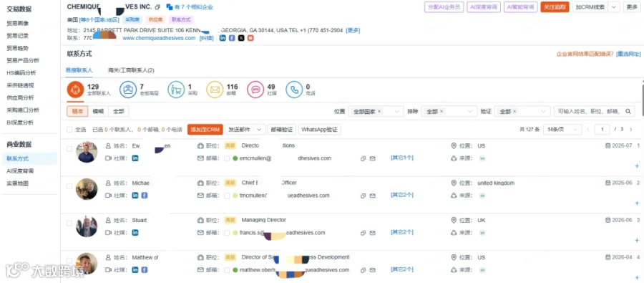The image size is (644, 283).
Task: Click the search magnifier icon
Action: (628, 111)
